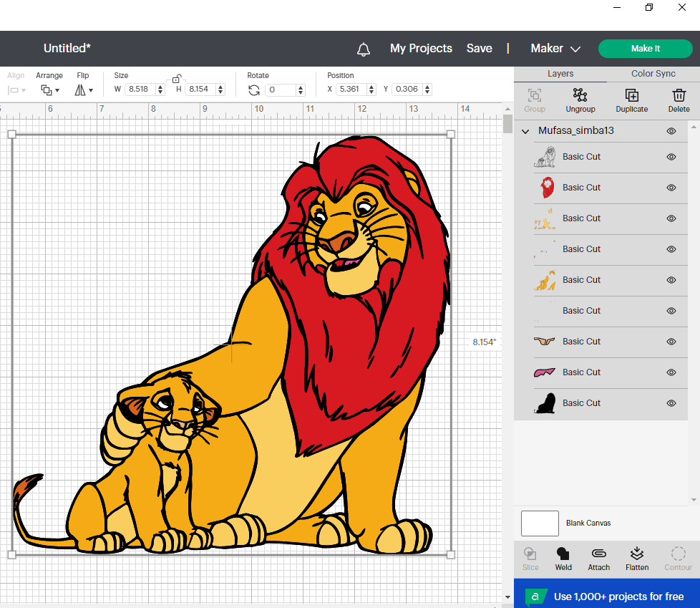Image resolution: width=700 pixels, height=608 pixels.
Task: Click the rotate icon next to Rotate field
Action: pyautogui.click(x=254, y=90)
